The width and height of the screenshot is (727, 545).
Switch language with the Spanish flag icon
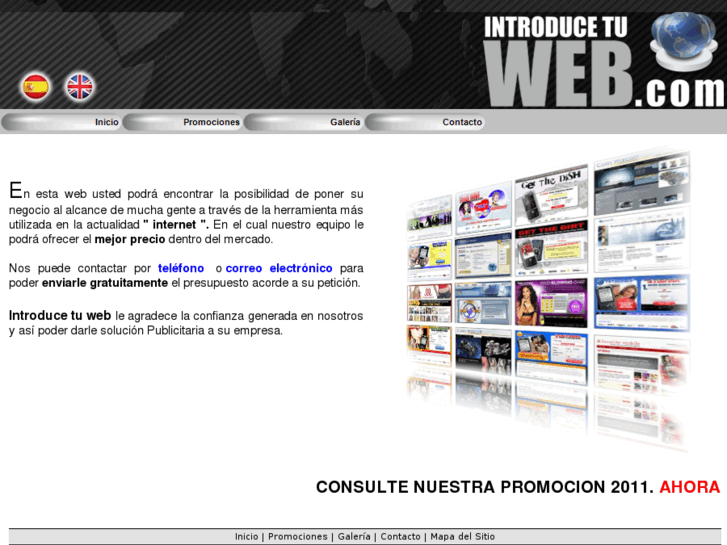point(36,87)
